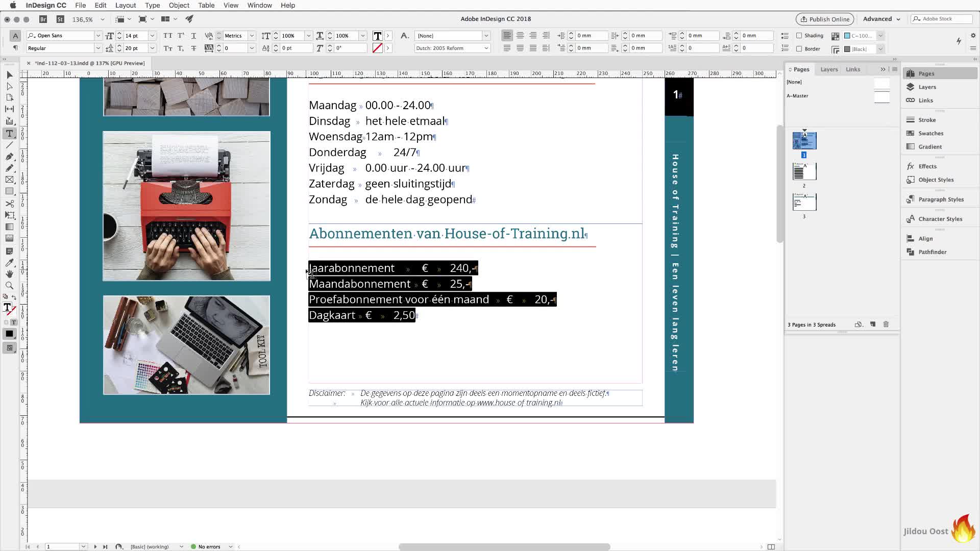Image resolution: width=980 pixels, height=551 pixels.
Task: Open Adobe Stock via St icon
Action: tap(60, 19)
